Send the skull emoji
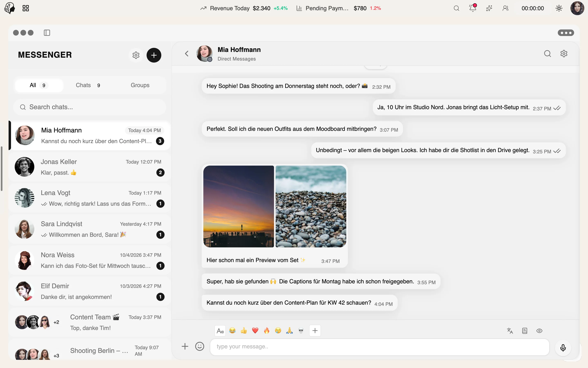The width and height of the screenshot is (588, 368). (x=301, y=331)
